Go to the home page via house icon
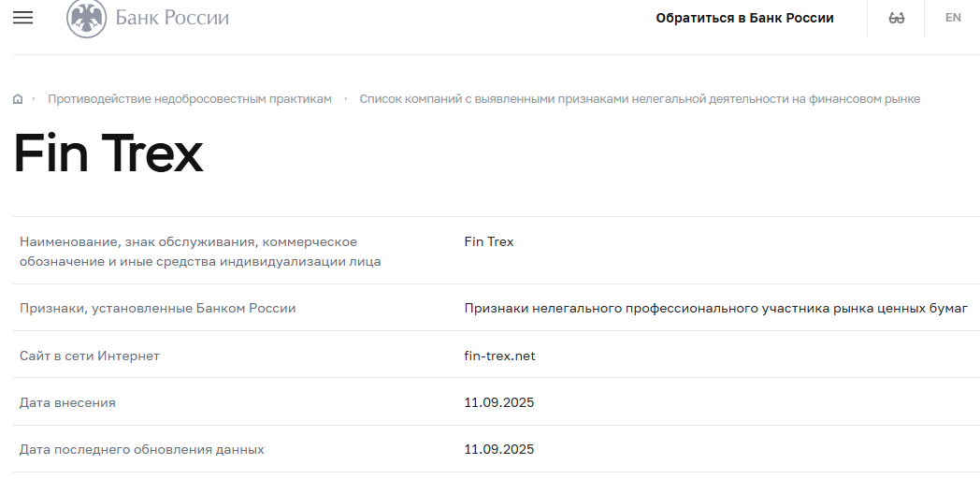 [18, 99]
